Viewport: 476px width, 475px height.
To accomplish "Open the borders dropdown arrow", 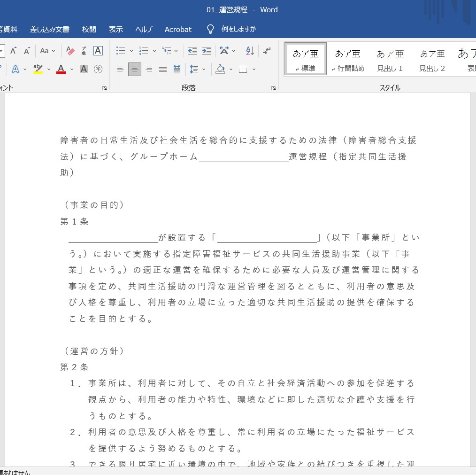I will (254, 69).
